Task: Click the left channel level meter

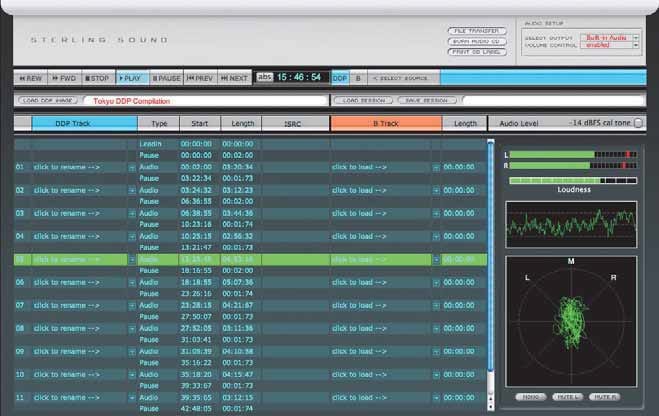Action: tap(573, 155)
